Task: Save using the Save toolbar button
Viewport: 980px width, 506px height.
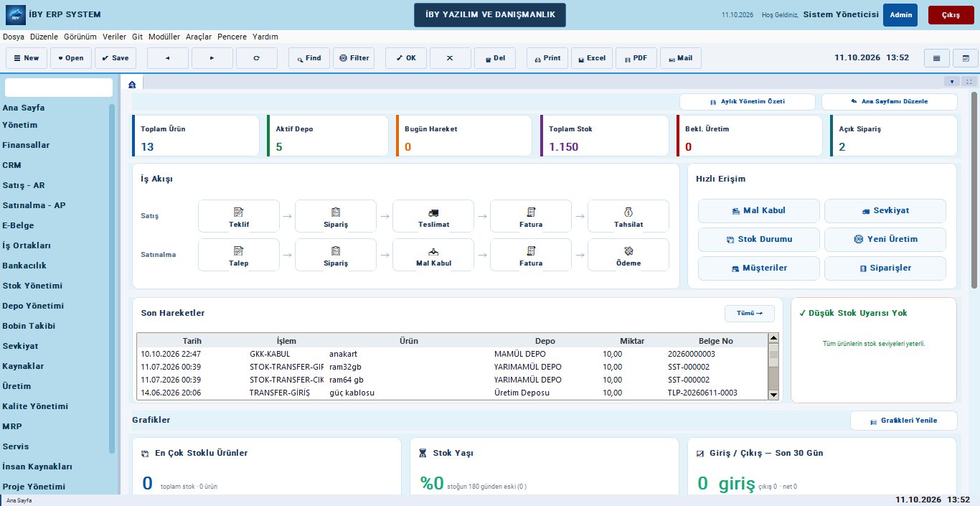Action: tap(116, 58)
